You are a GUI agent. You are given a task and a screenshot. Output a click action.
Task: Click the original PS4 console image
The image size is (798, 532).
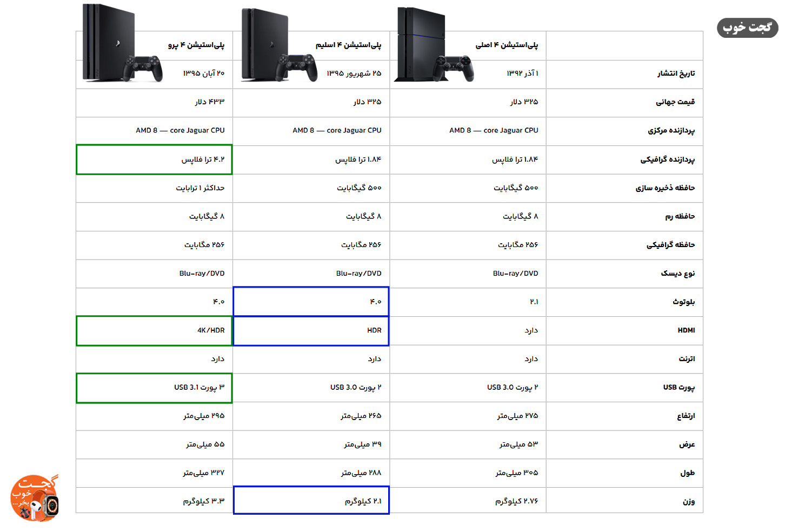pos(434,44)
